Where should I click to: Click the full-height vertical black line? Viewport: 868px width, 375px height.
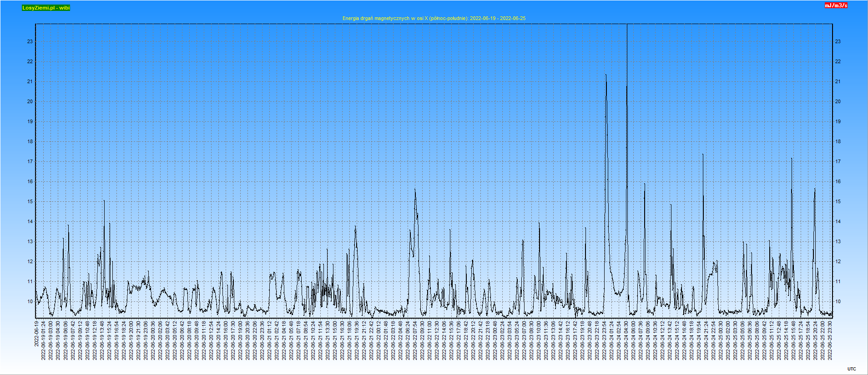[627, 136]
